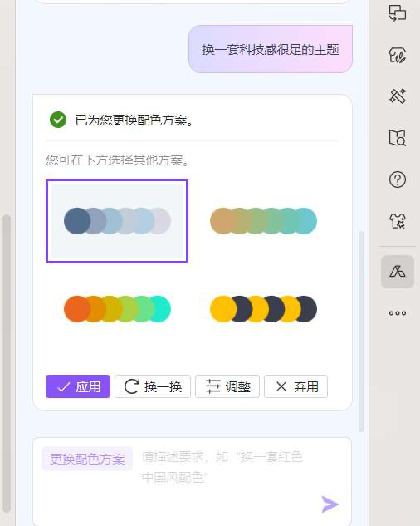This screenshot has width=420, height=526.
Task: Click the 更换配色方案 tag
Action: 87,459
